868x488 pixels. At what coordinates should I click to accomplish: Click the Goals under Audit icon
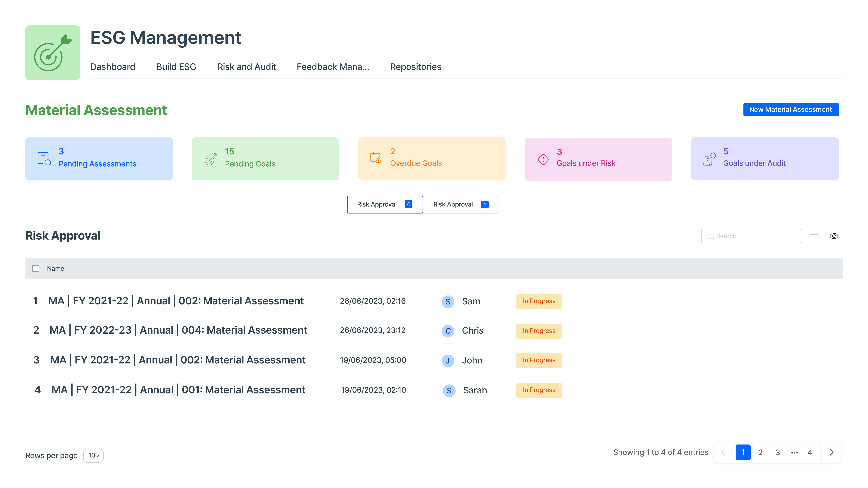[x=709, y=159]
